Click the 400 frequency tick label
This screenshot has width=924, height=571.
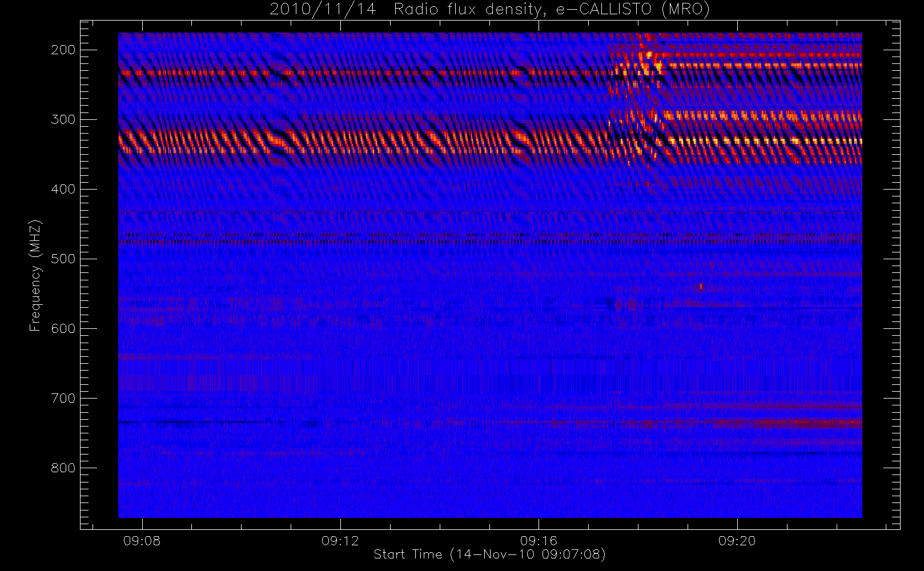coord(63,189)
